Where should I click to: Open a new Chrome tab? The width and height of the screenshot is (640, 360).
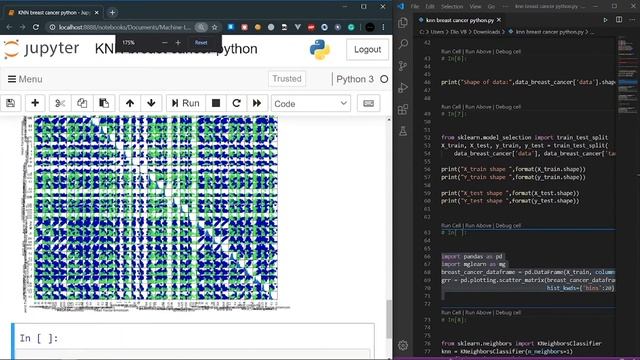pyautogui.click(x=112, y=13)
